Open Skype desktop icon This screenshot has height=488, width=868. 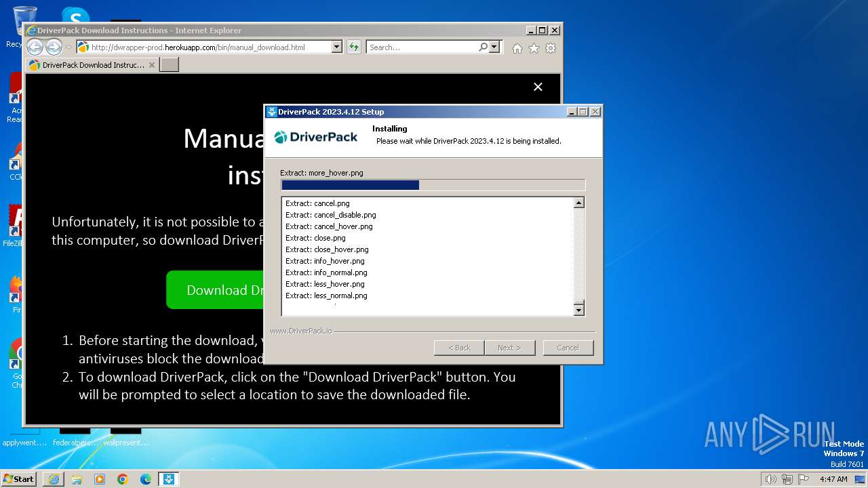pos(75,14)
